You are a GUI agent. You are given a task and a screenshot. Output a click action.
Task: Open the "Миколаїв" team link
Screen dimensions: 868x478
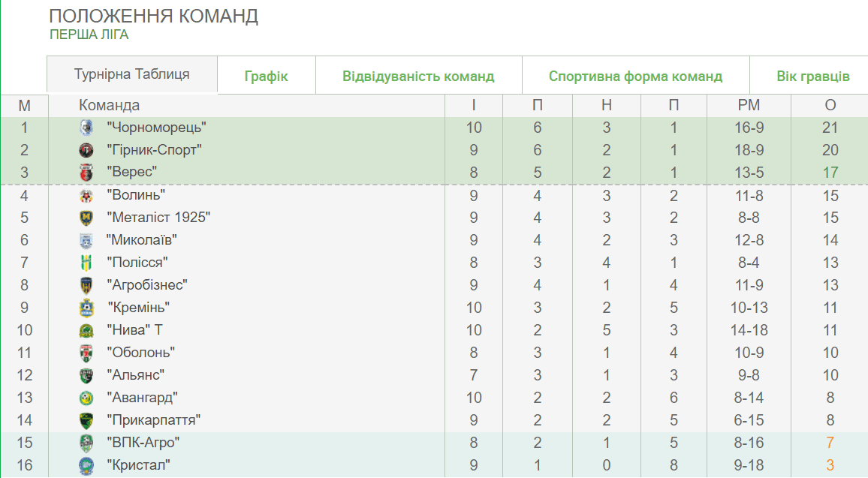coord(142,240)
